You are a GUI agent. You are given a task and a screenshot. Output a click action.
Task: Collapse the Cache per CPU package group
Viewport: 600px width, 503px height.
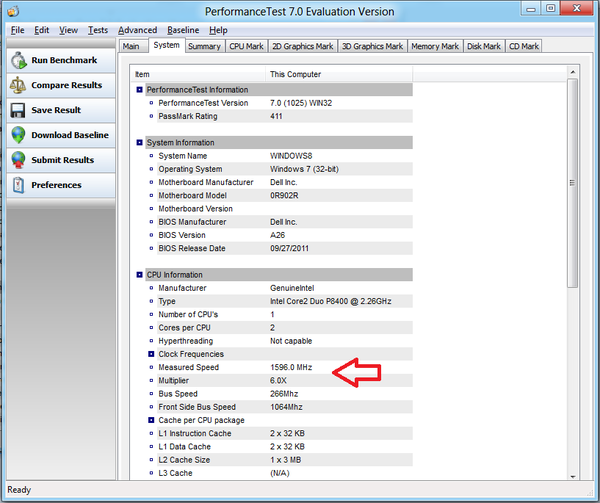tap(152, 420)
